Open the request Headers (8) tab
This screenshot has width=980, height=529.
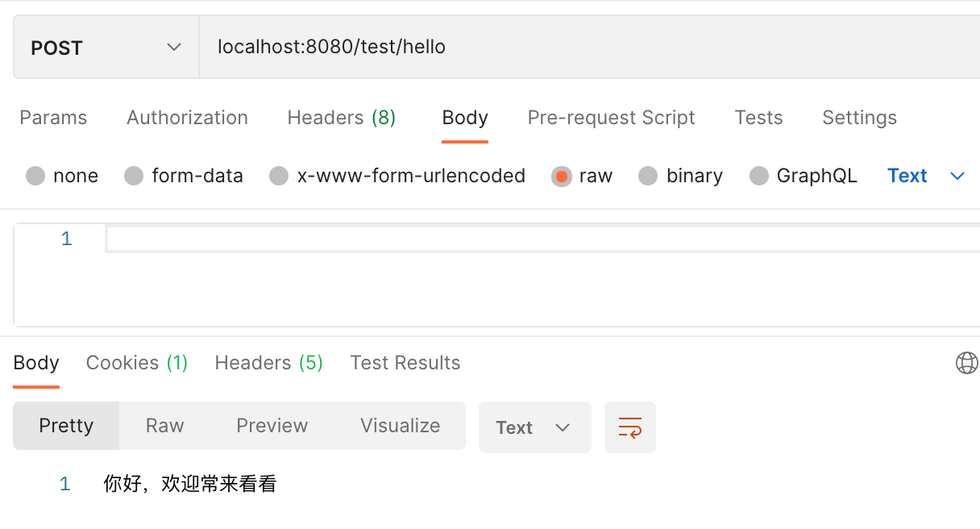342,118
